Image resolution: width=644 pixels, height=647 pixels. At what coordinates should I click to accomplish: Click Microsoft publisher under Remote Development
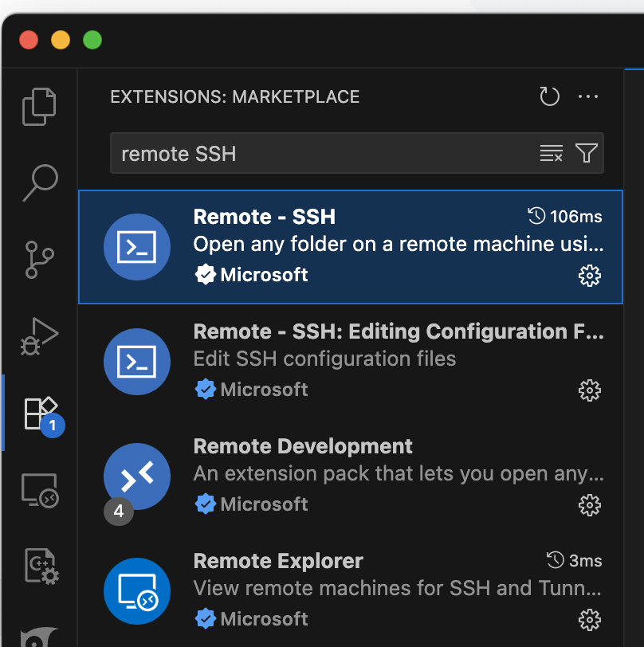(264, 504)
